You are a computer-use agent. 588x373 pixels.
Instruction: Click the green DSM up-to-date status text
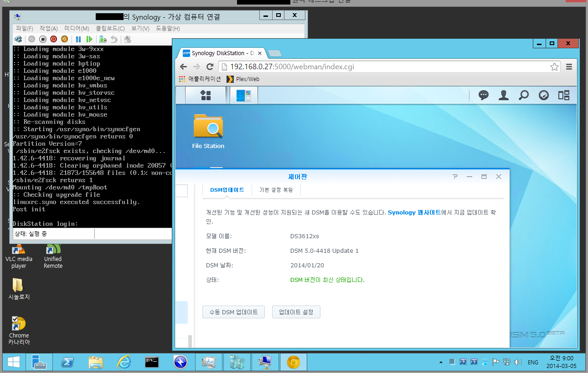point(327,280)
